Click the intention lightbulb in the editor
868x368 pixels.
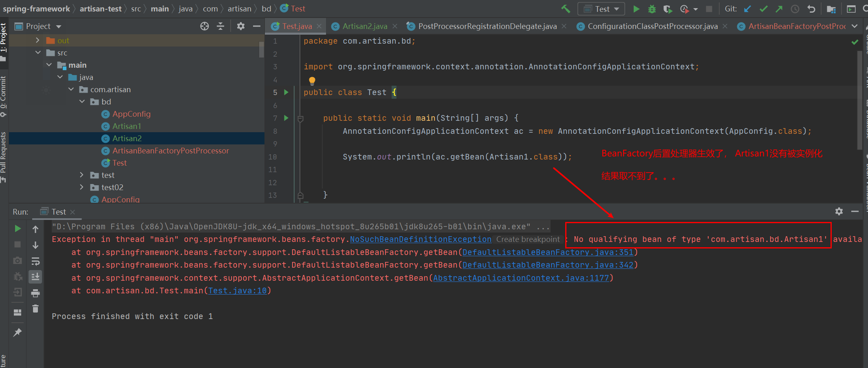(312, 80)
